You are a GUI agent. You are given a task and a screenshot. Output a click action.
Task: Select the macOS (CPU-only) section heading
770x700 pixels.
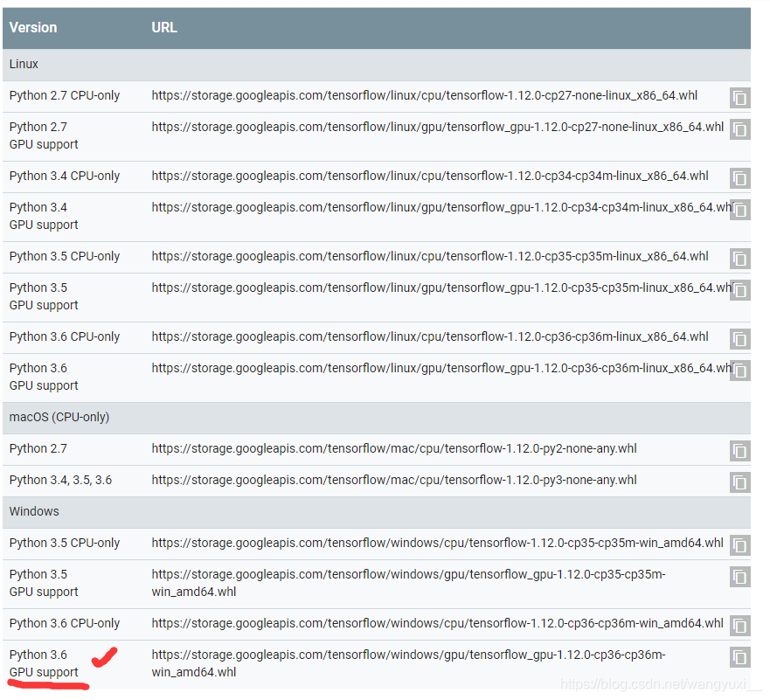pyautogui.click(x=377, y=417)
